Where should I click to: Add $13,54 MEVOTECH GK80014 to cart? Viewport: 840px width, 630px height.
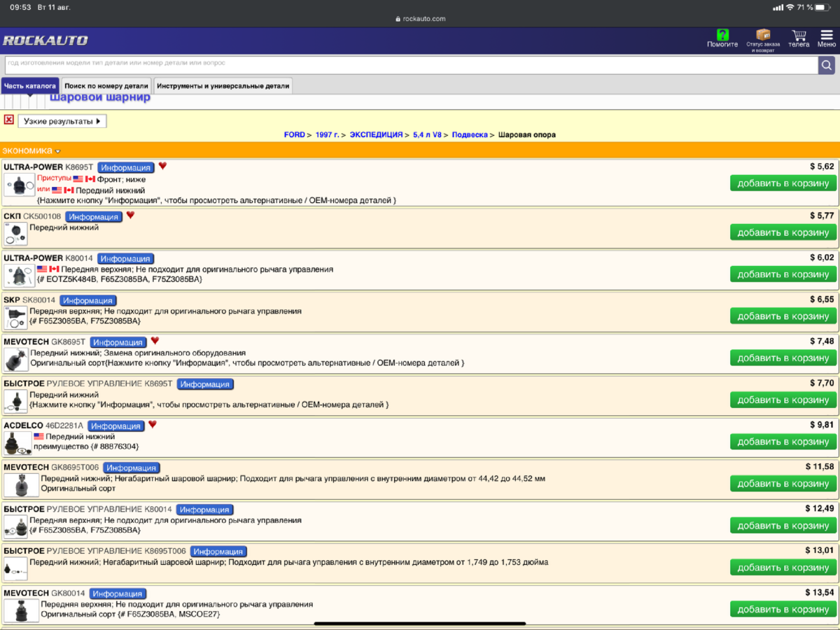[x=783, y=609]
